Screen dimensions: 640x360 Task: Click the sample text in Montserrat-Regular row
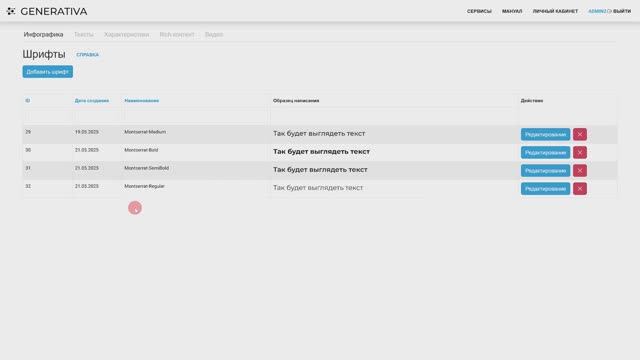pos(318,188)
